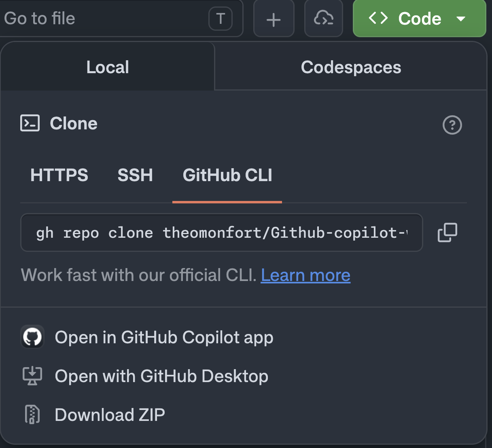This screenshot has width=492, height=448.
Task: Click the plus add file button
Action: pyautogui.click(x=274, y=19)
